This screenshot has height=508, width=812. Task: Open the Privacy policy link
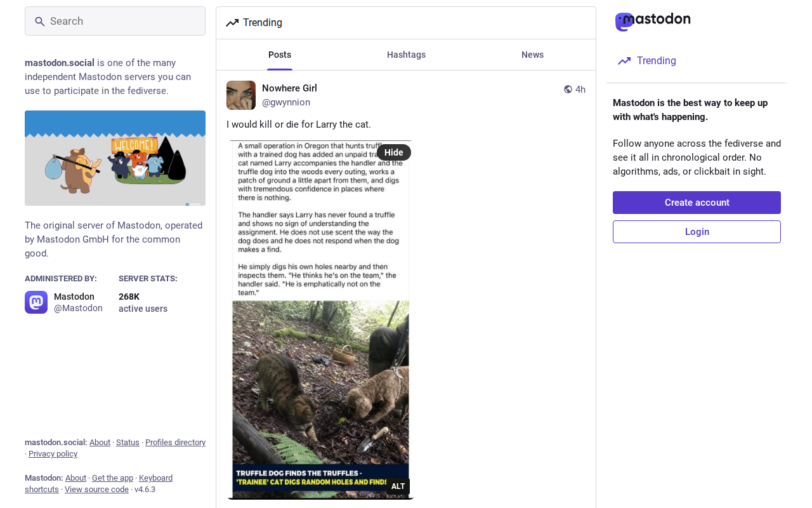(x=53, y=454)
